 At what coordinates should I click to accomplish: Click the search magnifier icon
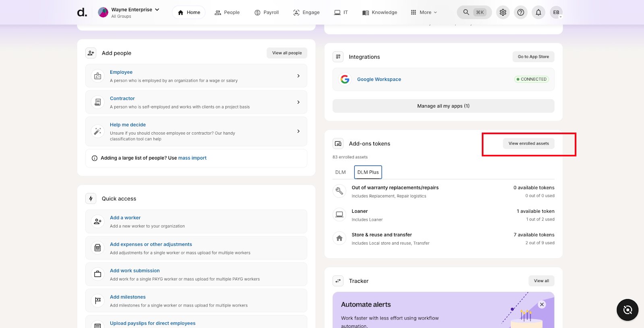[466, 12]
